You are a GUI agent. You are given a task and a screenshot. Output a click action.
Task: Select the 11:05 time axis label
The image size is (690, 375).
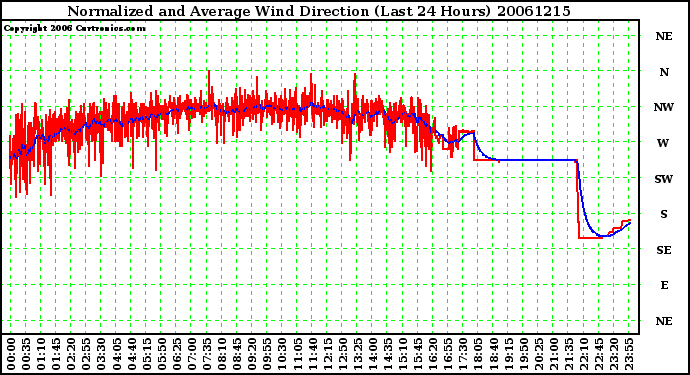pyautogui.click(x=297, y=354)
